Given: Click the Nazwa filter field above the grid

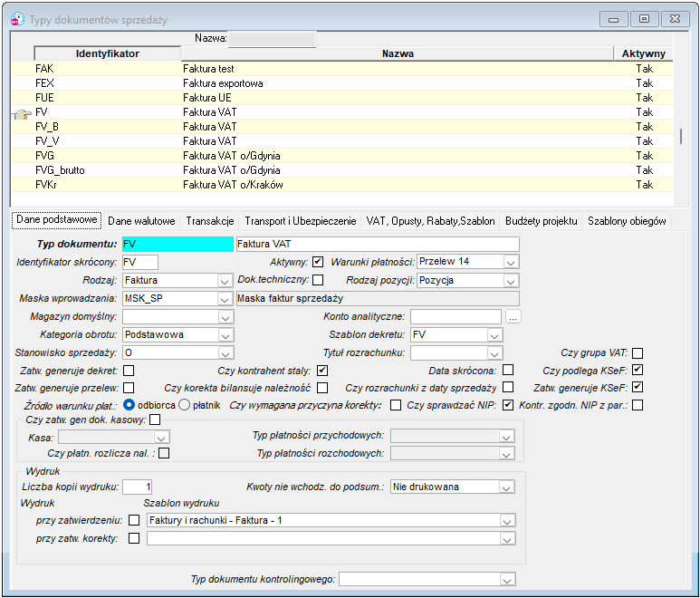Looking at the screenshot, I should pos(273,39).
